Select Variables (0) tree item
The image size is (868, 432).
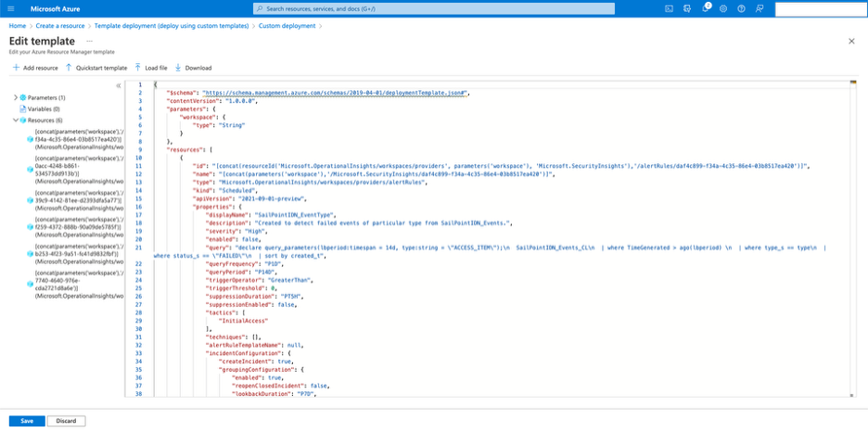tap(44, 109)
